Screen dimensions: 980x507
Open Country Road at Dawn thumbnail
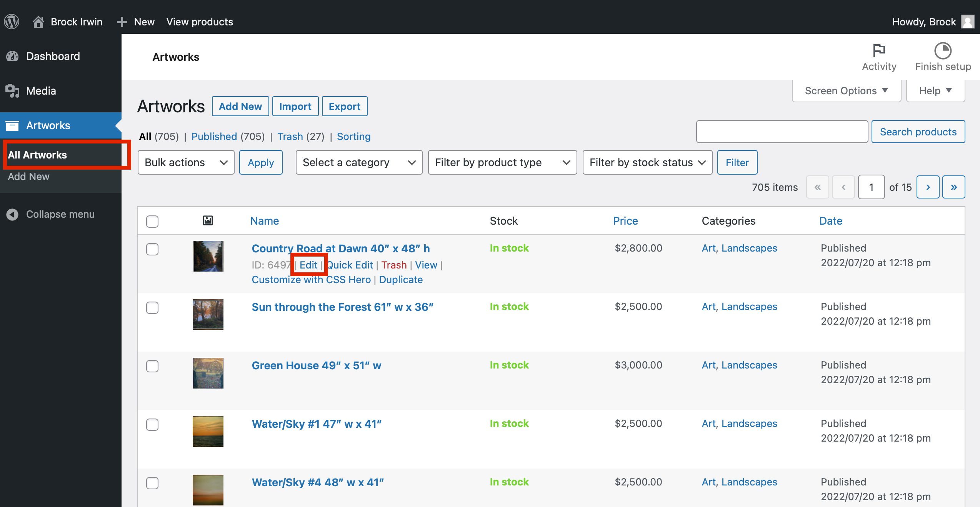208,256
